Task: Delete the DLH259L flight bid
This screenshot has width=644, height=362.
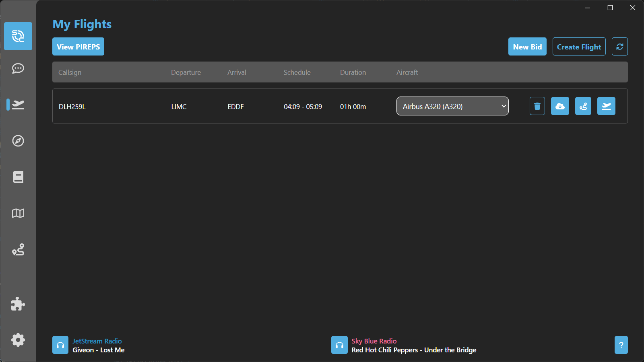Action: point(537,106)
